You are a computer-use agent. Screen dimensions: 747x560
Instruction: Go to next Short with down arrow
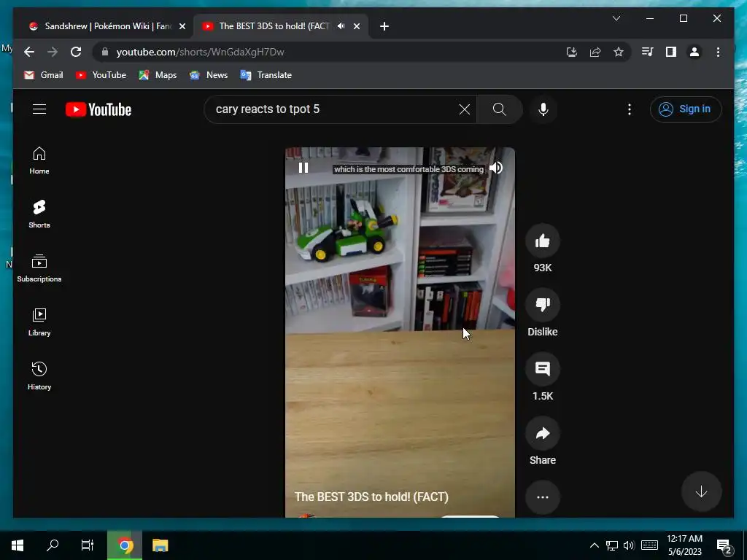click(x=701, y=492)
